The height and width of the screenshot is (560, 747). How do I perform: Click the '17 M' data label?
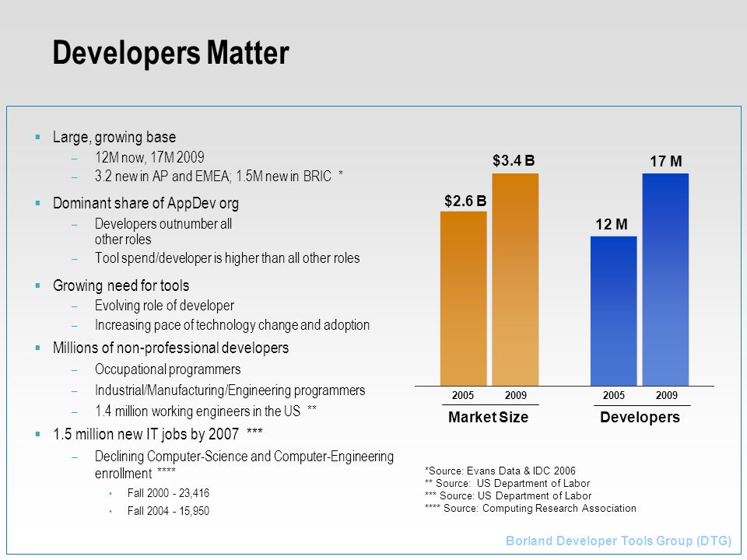tap(666, 162)
